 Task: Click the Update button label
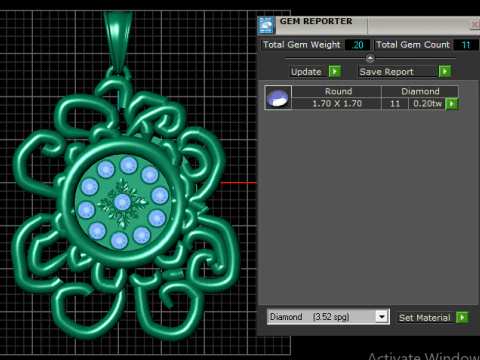coord(306,72)
